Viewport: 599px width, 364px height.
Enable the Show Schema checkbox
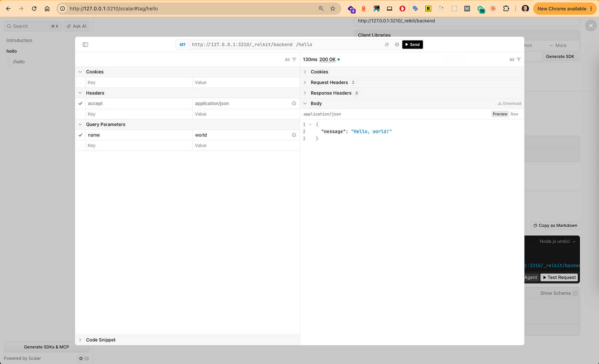pyautogui.click(x=575, y=293)
